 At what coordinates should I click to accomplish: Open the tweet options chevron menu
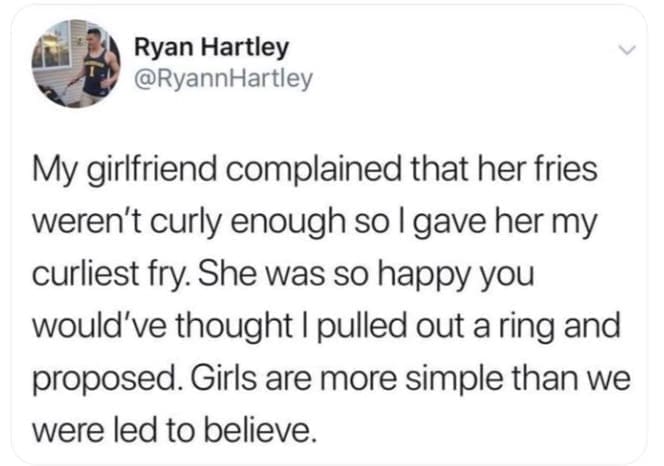click(x=625, y=49)
